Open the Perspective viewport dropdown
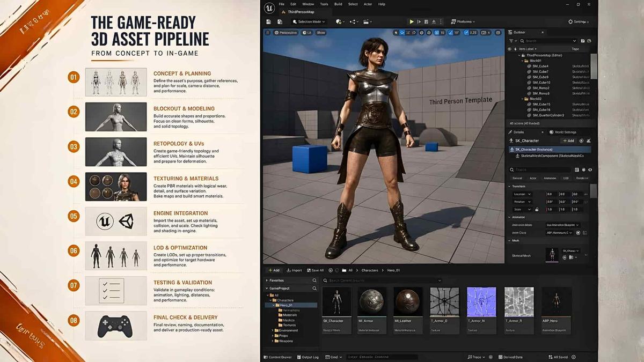 tap(286, 33)
